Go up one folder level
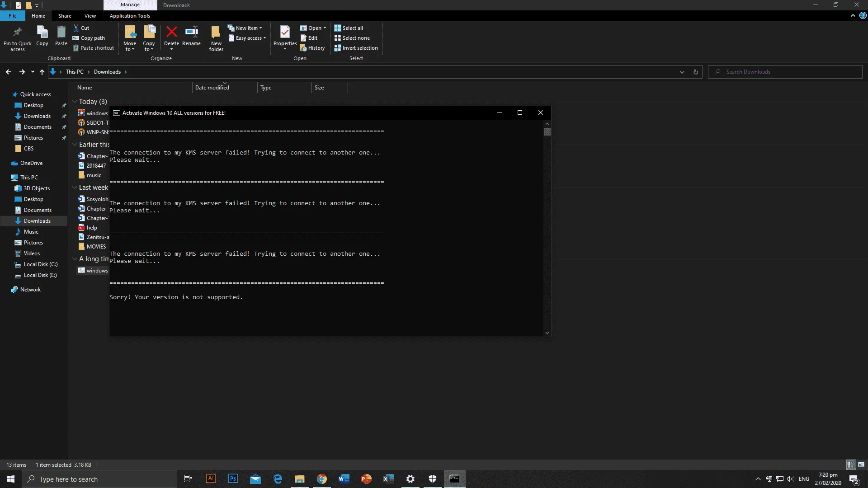 (x=42, y=72)
